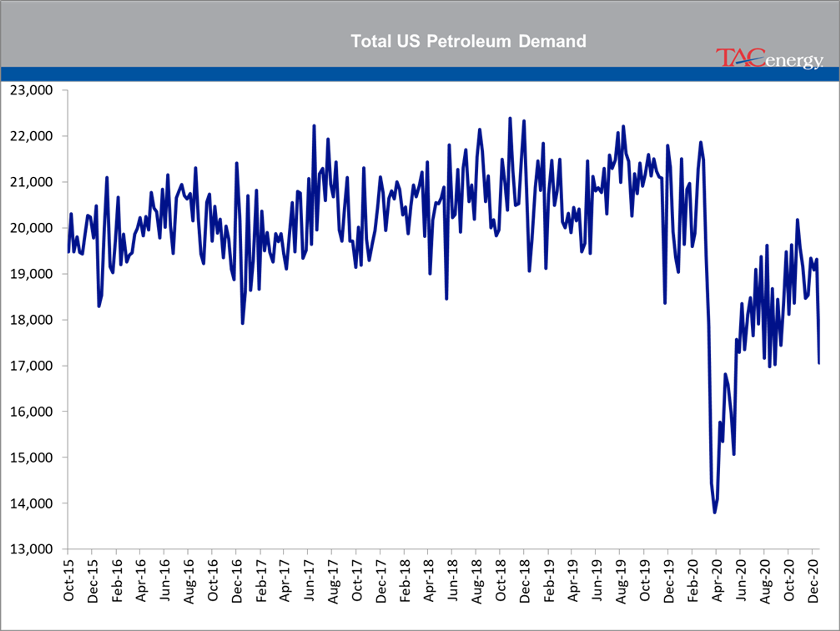The width and height of the screenshot is (840, 631).
Task: Click the Aug-18 x-axis label
Action: click(x=477, y=581)
